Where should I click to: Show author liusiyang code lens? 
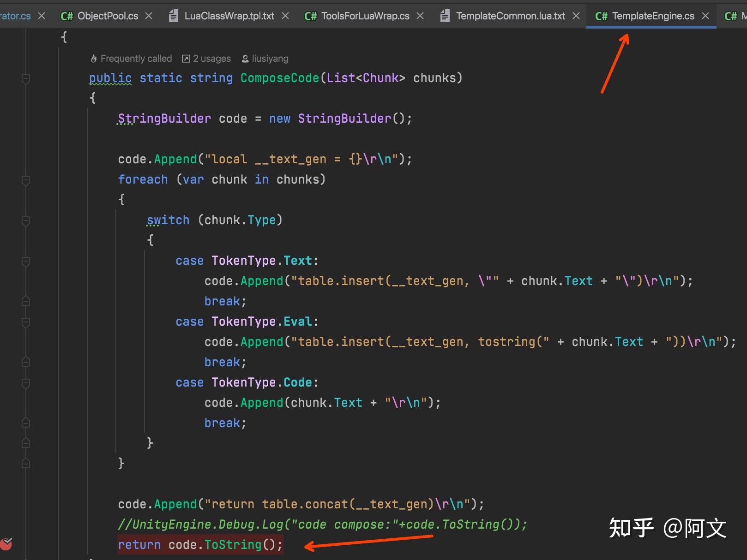coord(265,59)
